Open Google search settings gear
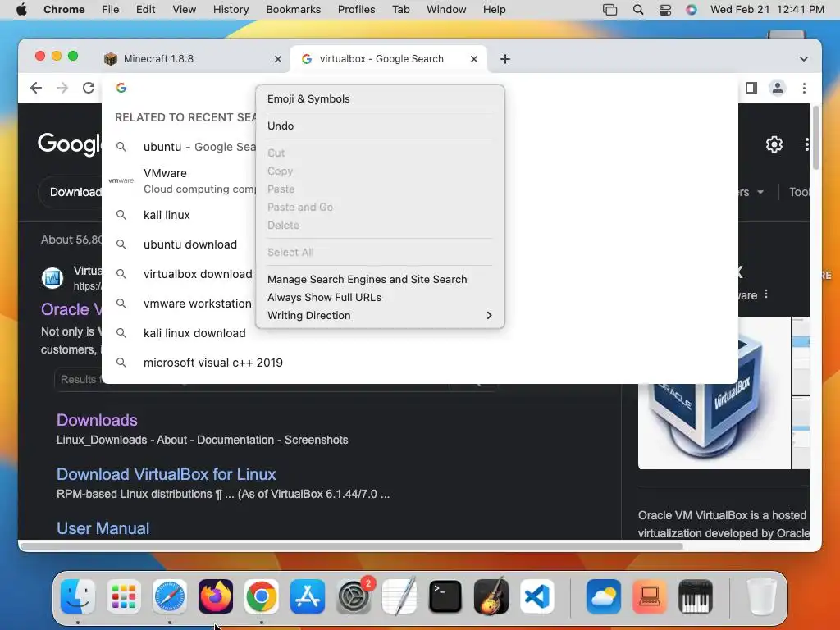Viewport: 840px width, 630px height. pos(774,144)
